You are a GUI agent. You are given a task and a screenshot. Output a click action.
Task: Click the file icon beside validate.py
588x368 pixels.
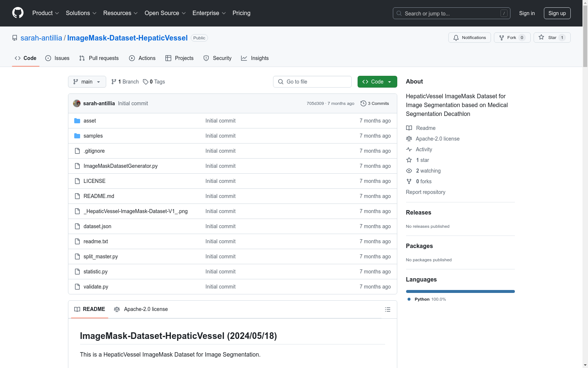tap(77, 287)
